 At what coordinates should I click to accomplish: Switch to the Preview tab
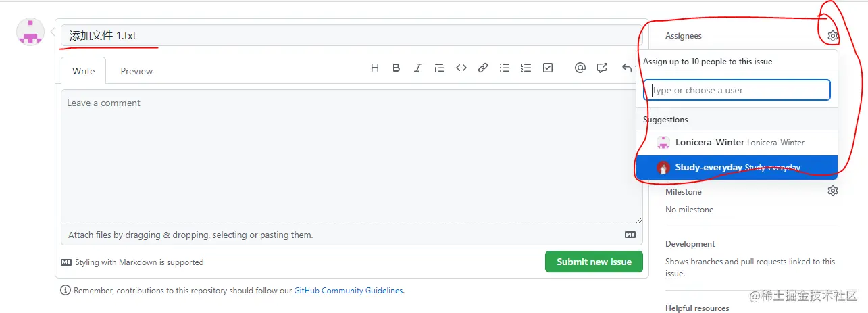tap(136, 71)
